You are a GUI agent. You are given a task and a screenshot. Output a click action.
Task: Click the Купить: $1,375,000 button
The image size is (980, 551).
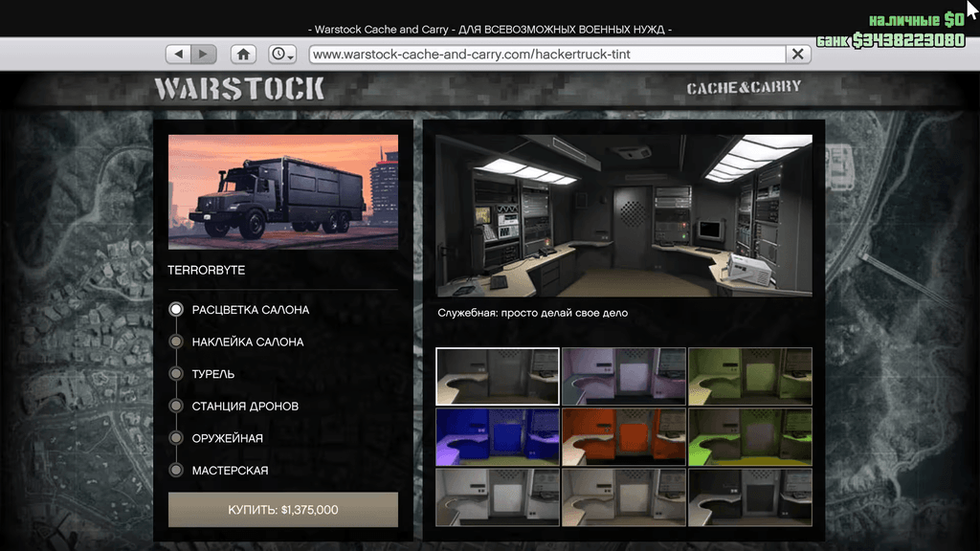click(x=283, y=510)
